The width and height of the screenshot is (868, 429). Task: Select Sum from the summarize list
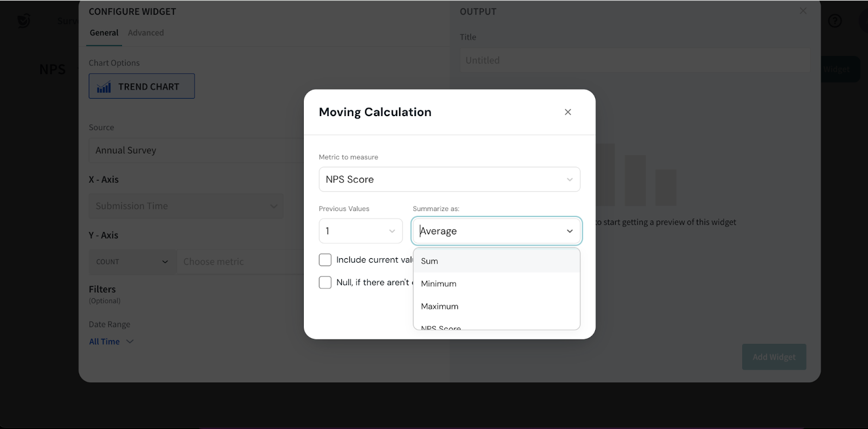click(x=430, y=261)
